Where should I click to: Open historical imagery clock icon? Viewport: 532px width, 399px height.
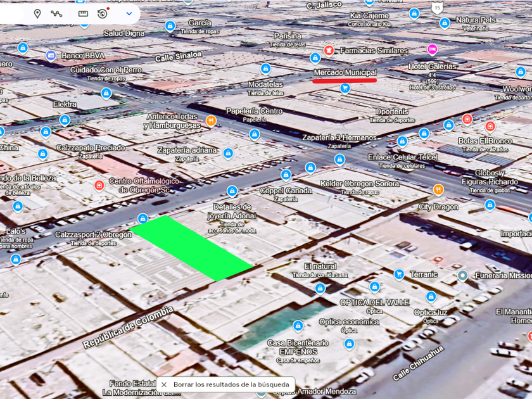[102, 13]
